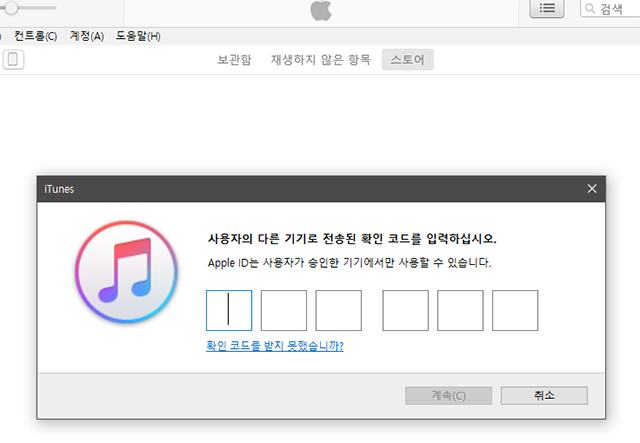Image resolution: width=640 pixels, height=443 pixels.
Task: Open the 컨트롤(C) menu
Action: click(36, 36)
